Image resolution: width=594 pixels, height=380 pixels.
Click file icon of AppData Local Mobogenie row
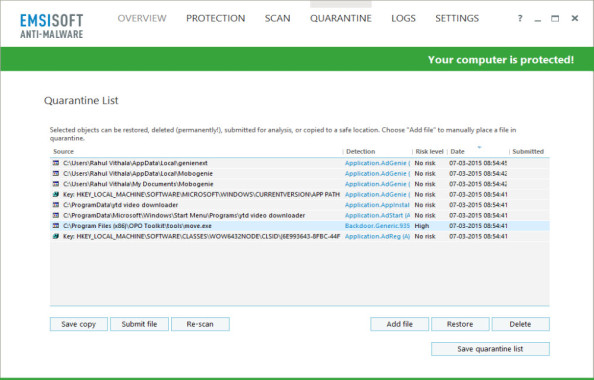(56, 174)
